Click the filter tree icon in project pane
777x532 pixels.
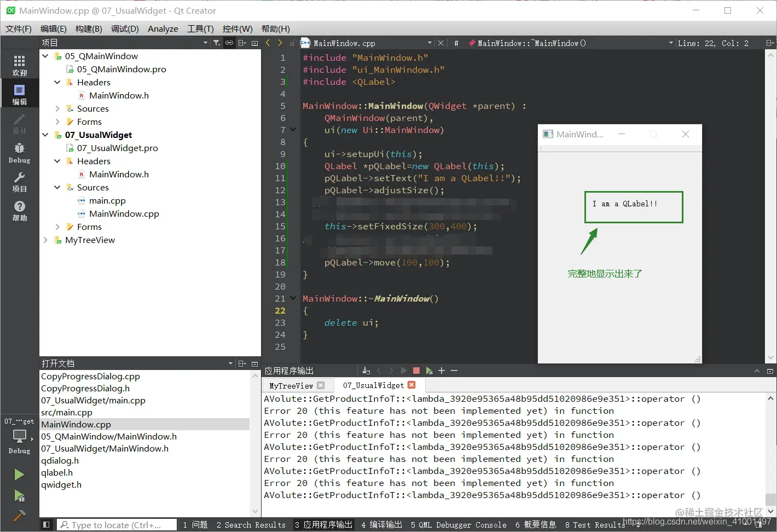pyautogui.click(x=217, y=43)
